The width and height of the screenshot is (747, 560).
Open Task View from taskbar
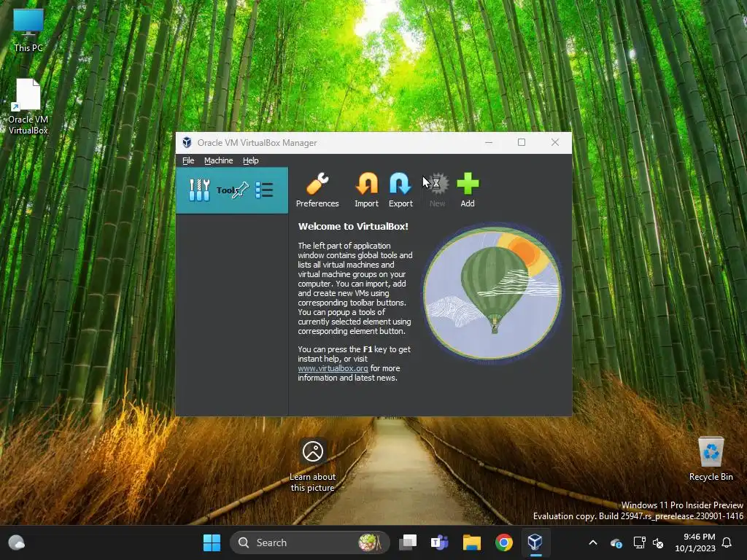point(408,542)
